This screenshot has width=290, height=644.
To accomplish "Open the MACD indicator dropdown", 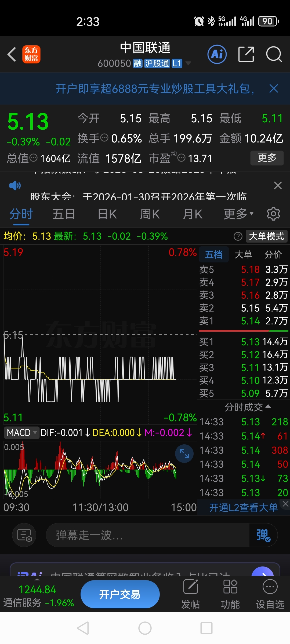I will pyautogui.click(x=22, y=433).
